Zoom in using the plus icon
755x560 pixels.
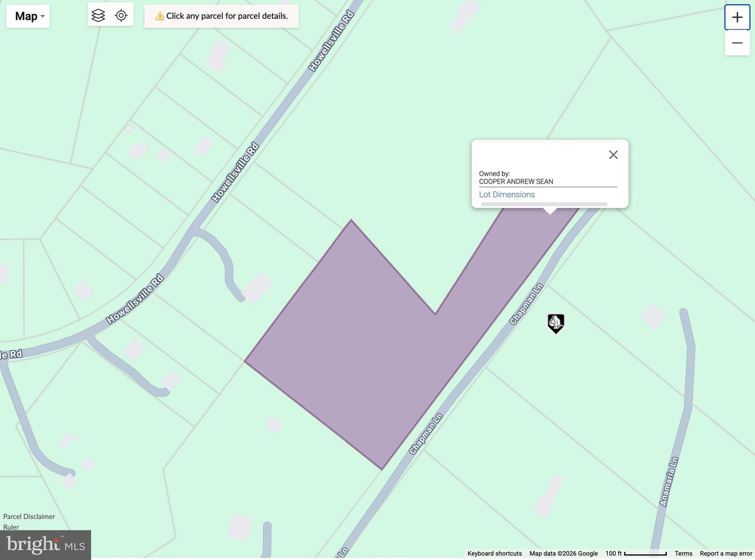pyautogui.click(x=737, y=17)
